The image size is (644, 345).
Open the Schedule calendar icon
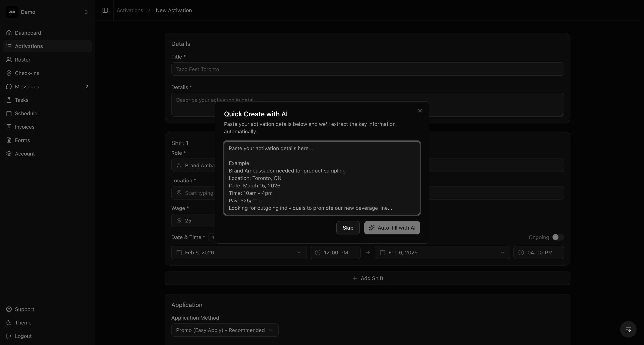tap(9, 113)
